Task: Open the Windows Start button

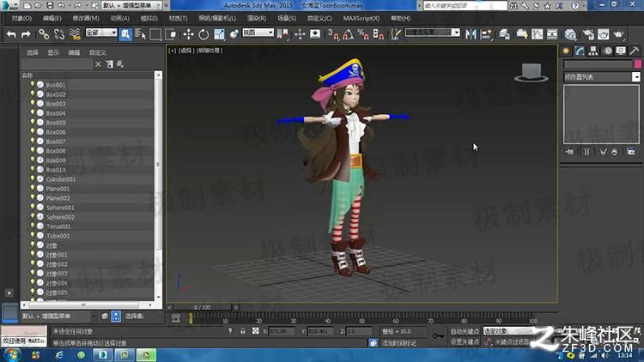Action: point(12,354)
